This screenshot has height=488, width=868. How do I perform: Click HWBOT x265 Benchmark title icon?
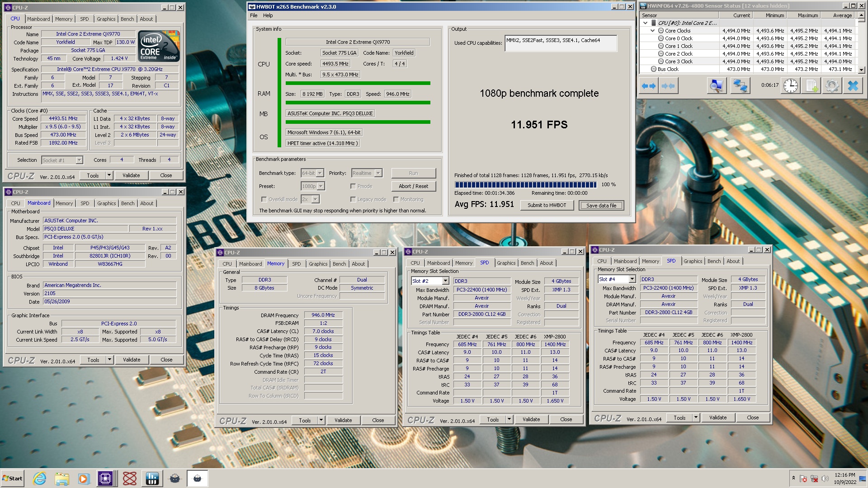click(x=252, y=7)
